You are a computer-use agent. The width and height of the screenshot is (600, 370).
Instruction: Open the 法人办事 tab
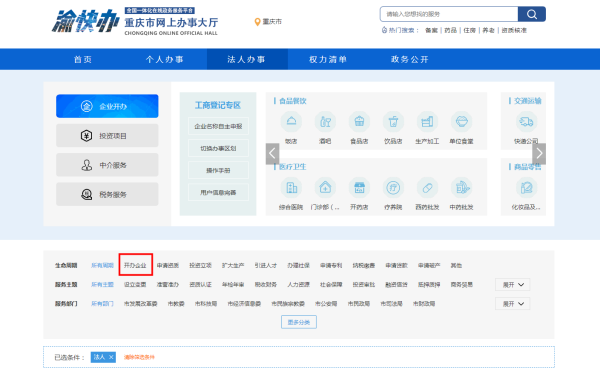pyautogui.click(x=247, y=59)
